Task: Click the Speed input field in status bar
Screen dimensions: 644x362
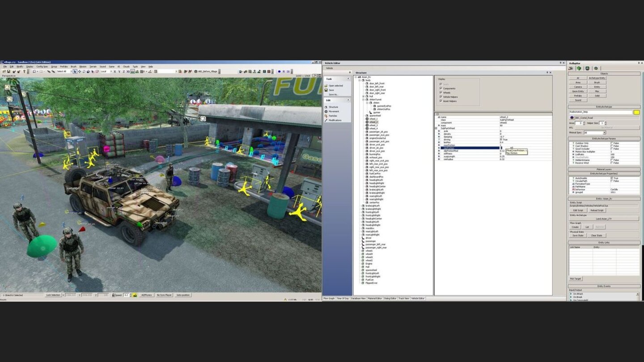Action: [x=126, y=295]
